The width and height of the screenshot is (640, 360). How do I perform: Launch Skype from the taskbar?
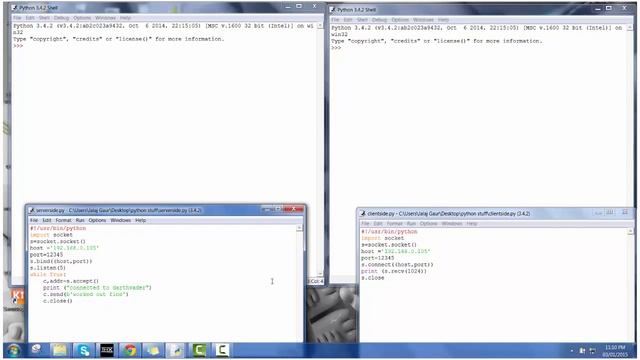coord(84,350)
